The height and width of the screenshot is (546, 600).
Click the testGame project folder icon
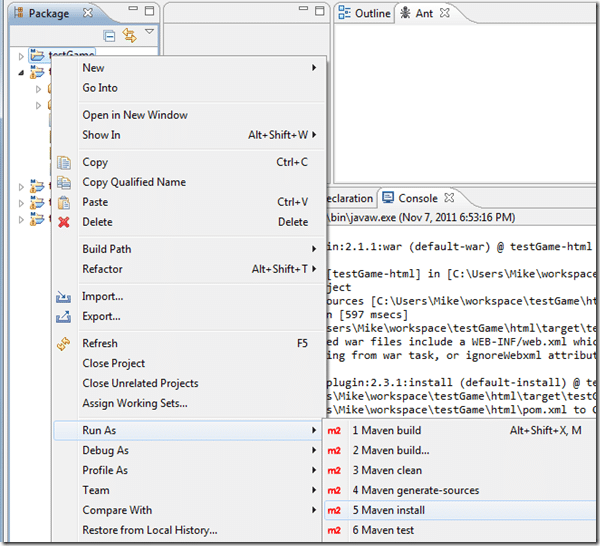37,55
